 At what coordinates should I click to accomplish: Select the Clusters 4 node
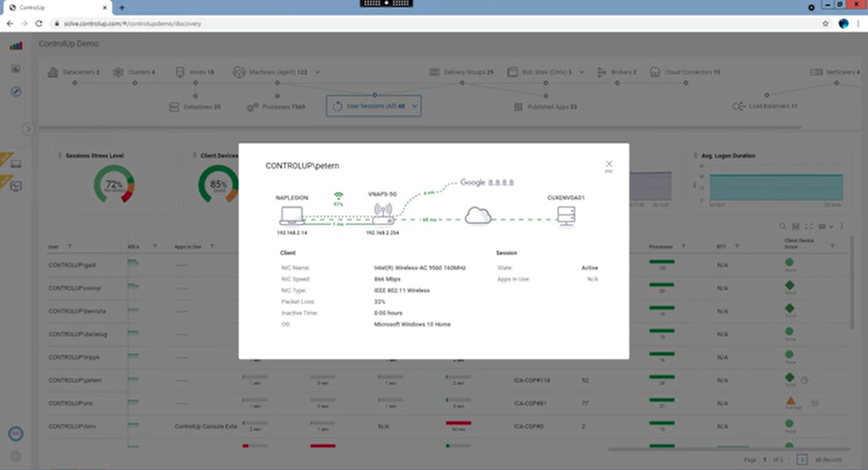click(x=134, y=72)
